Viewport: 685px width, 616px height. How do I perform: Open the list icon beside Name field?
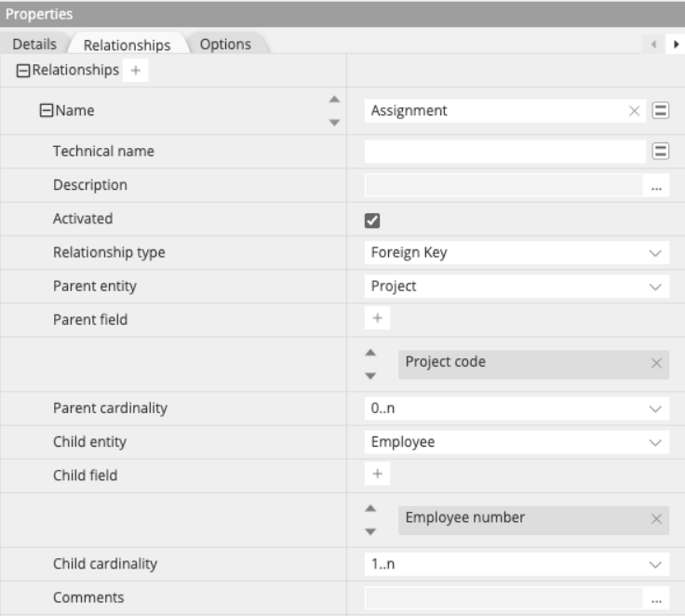coord(660,111)
